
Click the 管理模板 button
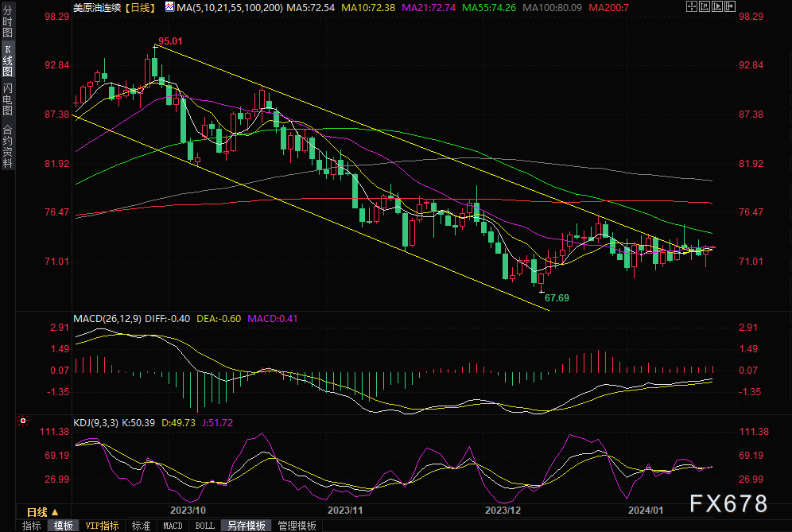(297, 526)
